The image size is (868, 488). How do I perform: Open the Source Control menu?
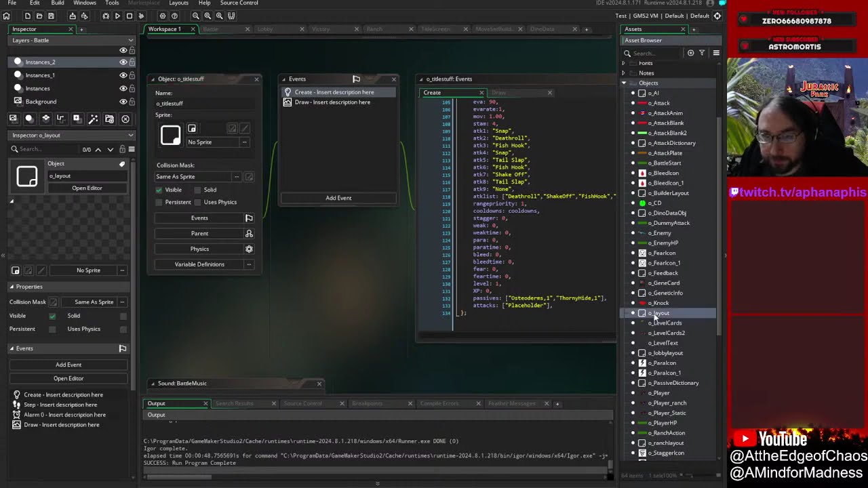pyautogui.click(x=239, y=3)
